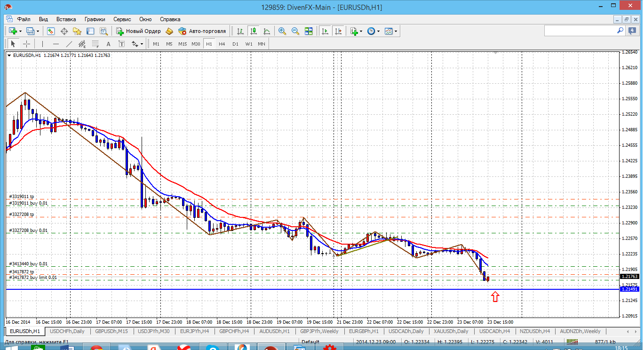The image size is (644, 350).
Task: Pick the trendline drawing tool
Action: tap(69, 44)
